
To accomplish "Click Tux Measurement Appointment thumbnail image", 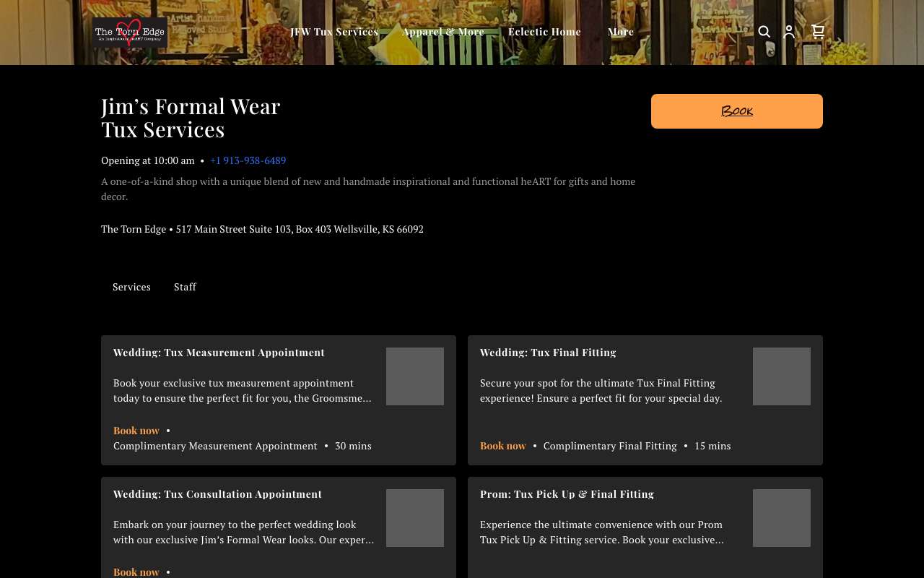I will [415, 376].
